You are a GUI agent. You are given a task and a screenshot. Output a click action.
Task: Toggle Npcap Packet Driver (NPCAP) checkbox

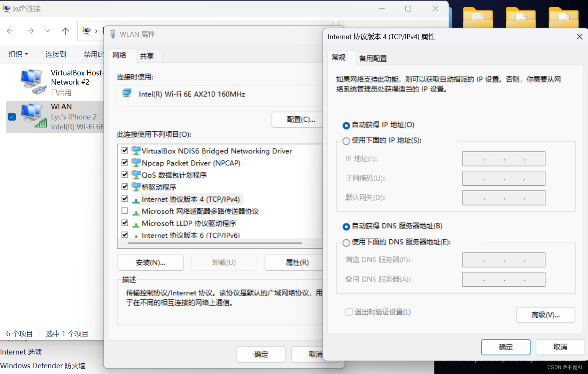(x=125, y=162)
